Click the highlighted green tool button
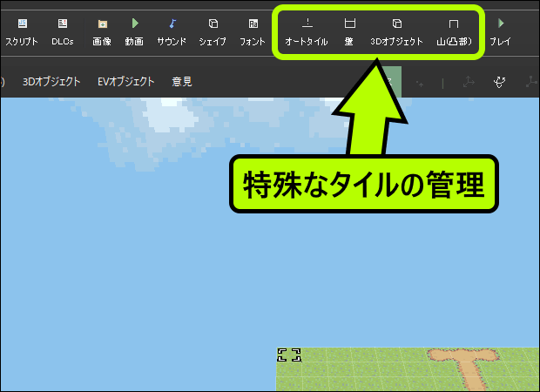The height and width of the screenshot is (392, 540). [391, 83]
